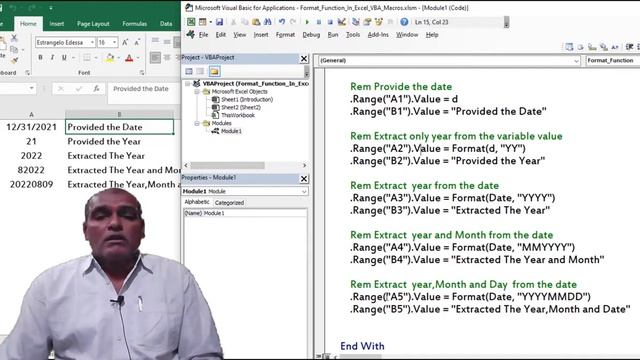Open the (General) object dropdown

point(576,61)
